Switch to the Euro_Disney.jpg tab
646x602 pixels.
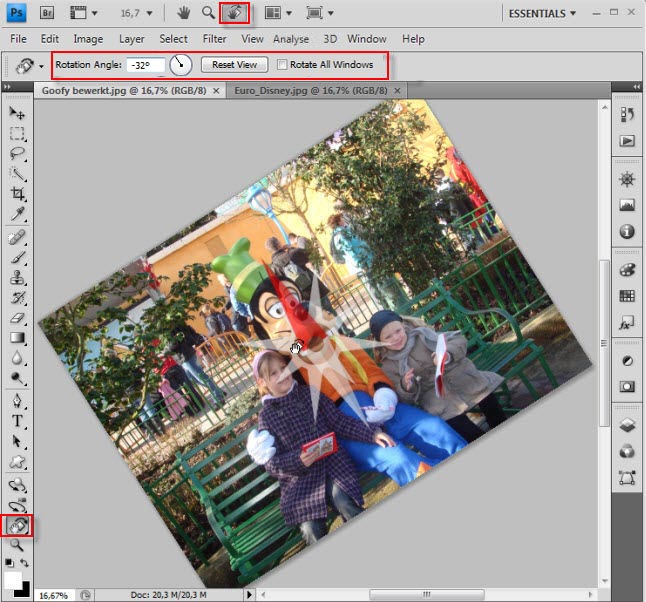pyautogui.click(x=311, y=90)
